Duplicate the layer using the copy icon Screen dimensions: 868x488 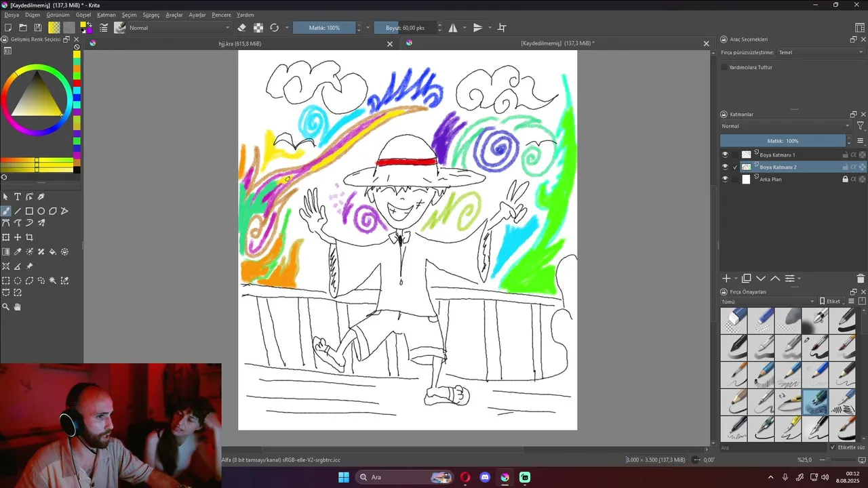click(747, 279)
